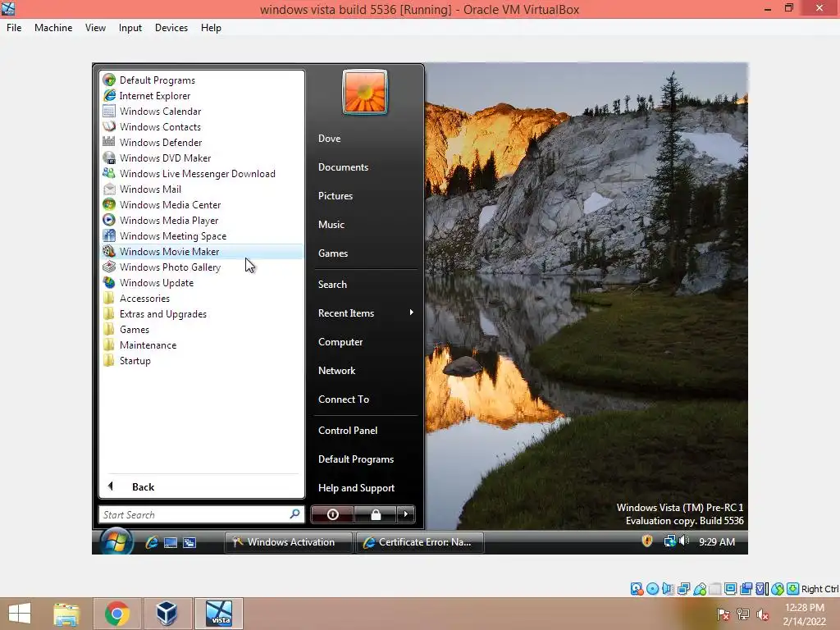Expand the Startup folder
840x630 pixels.
coord(202,360)
